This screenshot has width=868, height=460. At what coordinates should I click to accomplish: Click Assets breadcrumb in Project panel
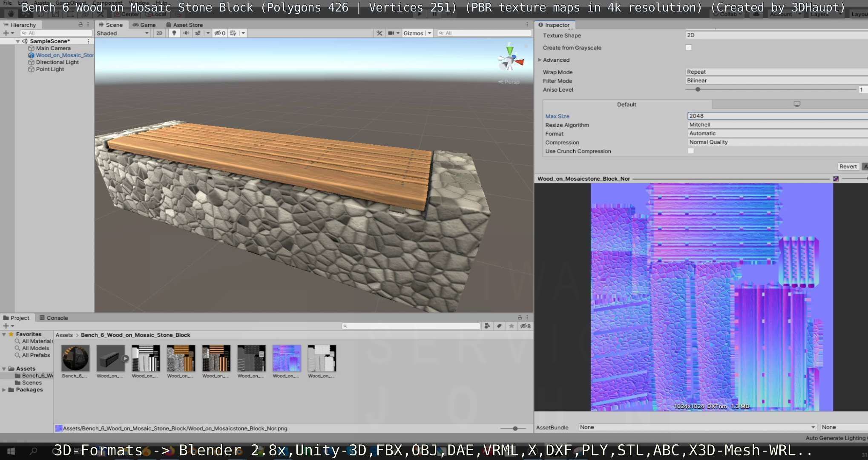(x=64, y=335)
